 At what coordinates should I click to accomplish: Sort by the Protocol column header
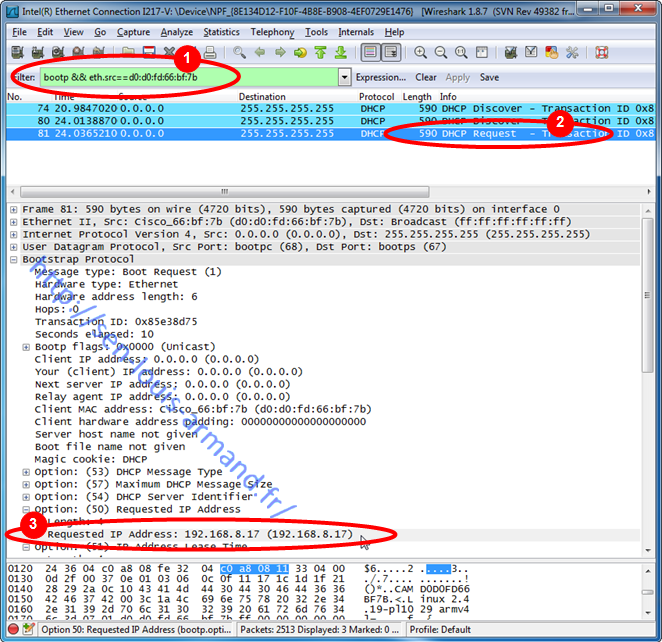pyautogui.click(x=376, y=97)
